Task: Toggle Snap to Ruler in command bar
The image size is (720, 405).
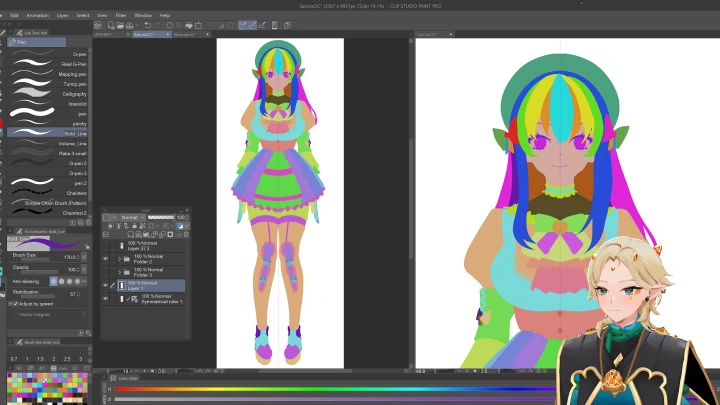Action: [x=242, y=25]
